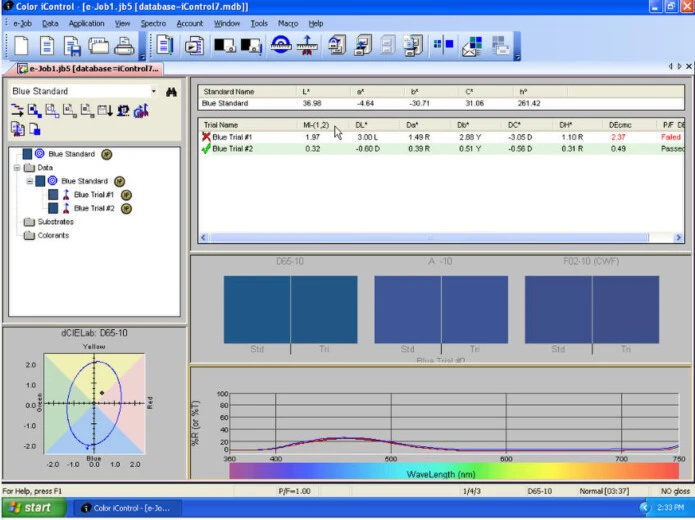Click the sort-down icon in left panel toolbar
Image resolution: width=695 pixels, height=520 pixels.
click(x=103, y=110)
